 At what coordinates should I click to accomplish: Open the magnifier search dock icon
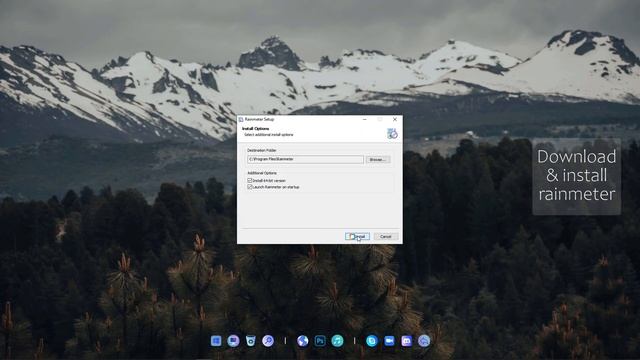[268, 341]
